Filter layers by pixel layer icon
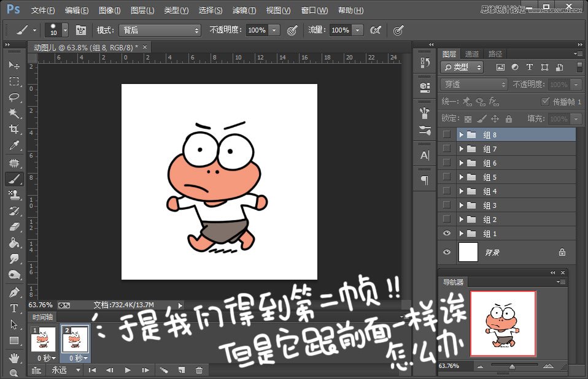Viewport: 588px width, 379px height. (500, 67)
